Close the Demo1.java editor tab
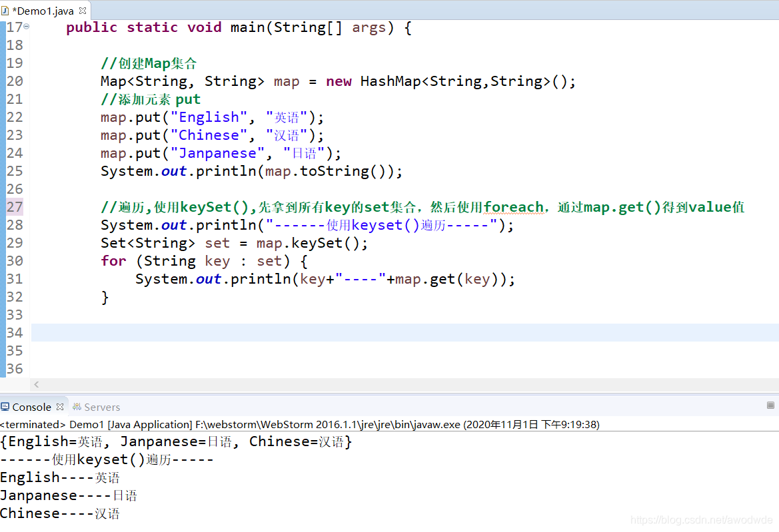The height and width of the screenshot is (532, 779). (83, 11)
